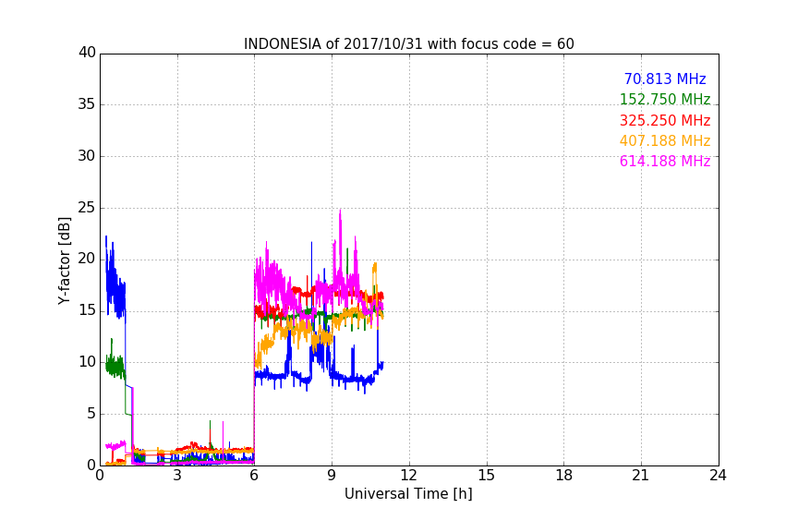Click the x-axis tick label 24
The width and height of the screenshot is (798, 532).
click(x=718, y=476)
